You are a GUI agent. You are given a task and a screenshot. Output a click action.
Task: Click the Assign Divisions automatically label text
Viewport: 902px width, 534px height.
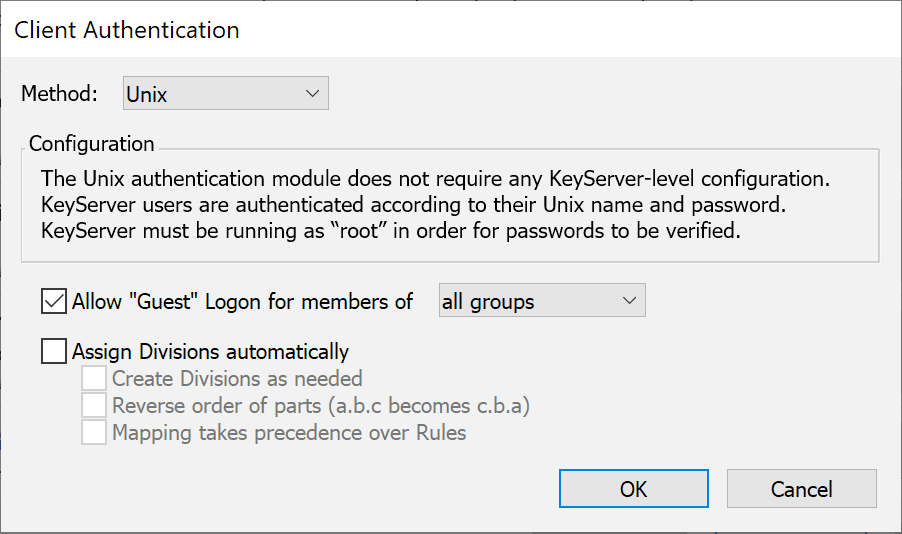pyautogui.click(x=211, y=351)
